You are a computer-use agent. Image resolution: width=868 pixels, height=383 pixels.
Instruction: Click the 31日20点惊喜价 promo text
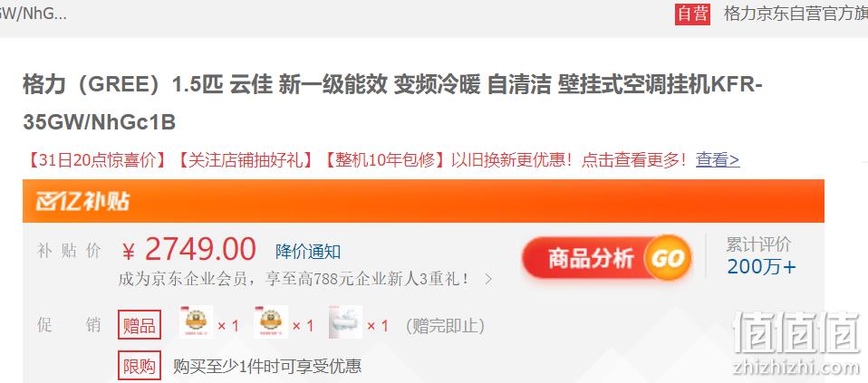[96, 160]
